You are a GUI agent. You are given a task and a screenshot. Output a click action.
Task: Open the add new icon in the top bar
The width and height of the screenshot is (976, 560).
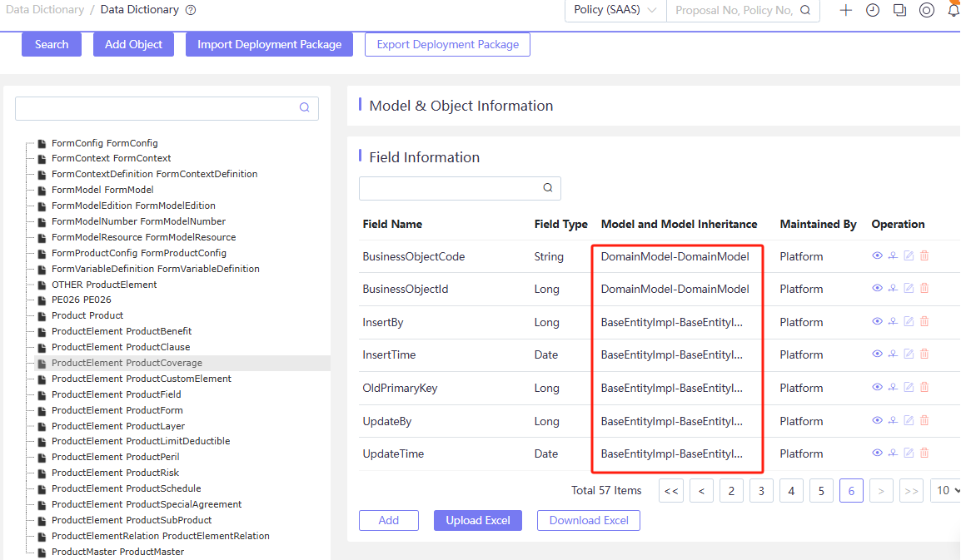click(x=846, y=10)
